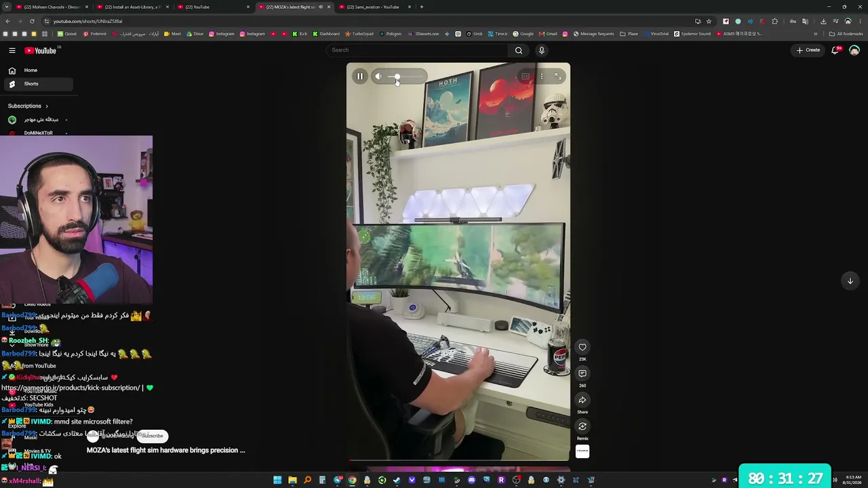Mute the Short's volume speaker icon
This screenshot has height=488, width=868.
coord(378,77)
